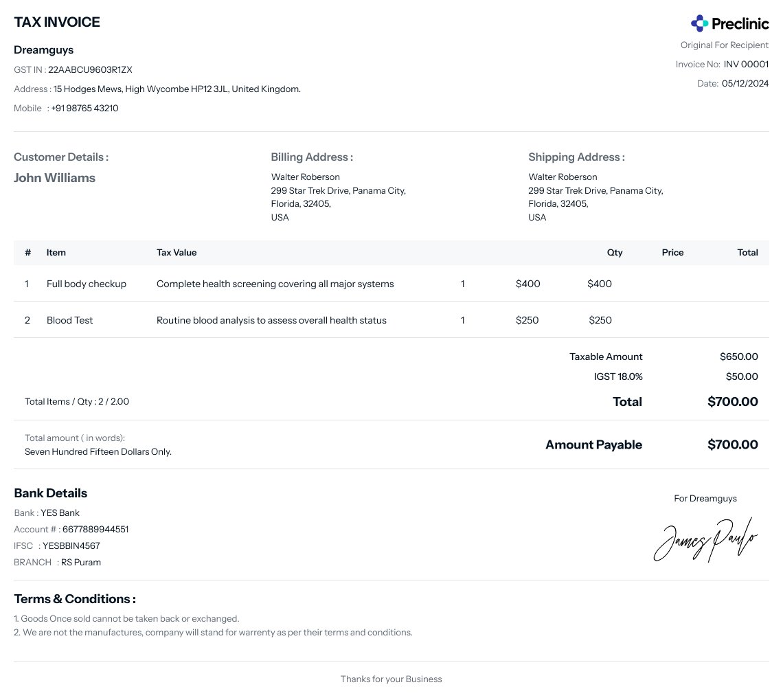This screenshot has width=783, height=700.
Task: Click the Preclinic logo icon
Action: coord(699,23)
